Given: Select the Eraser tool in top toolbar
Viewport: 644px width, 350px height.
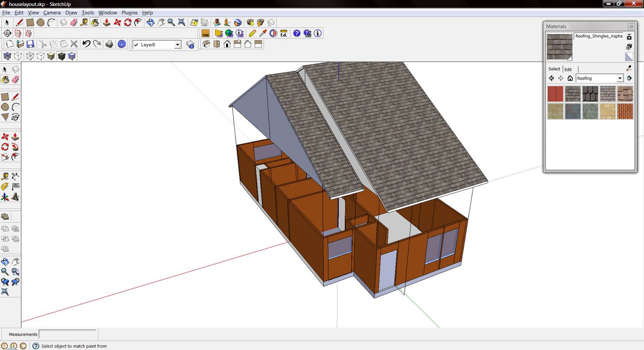Looking at the screenshot, I should click(74, 23).
